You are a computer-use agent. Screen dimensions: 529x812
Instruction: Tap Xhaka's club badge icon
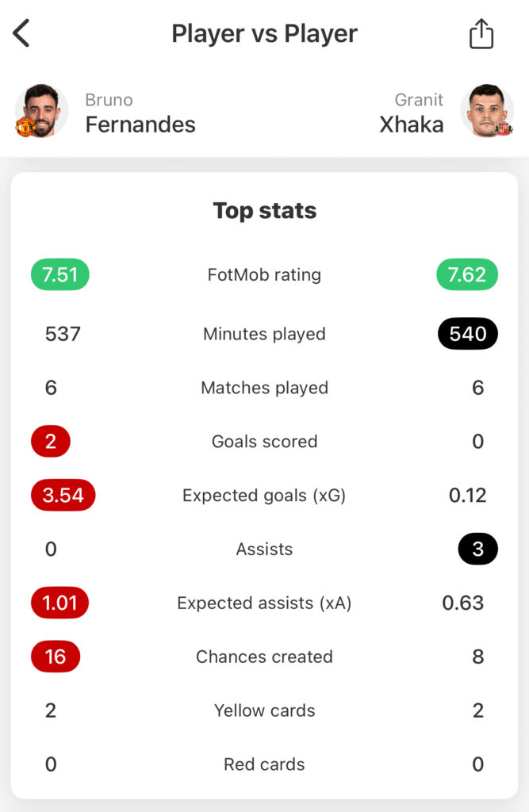click(504, 128)
